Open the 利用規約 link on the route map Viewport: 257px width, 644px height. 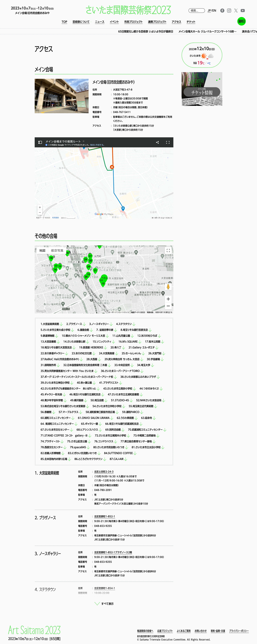pyautogui.click(x=55, y=218)
